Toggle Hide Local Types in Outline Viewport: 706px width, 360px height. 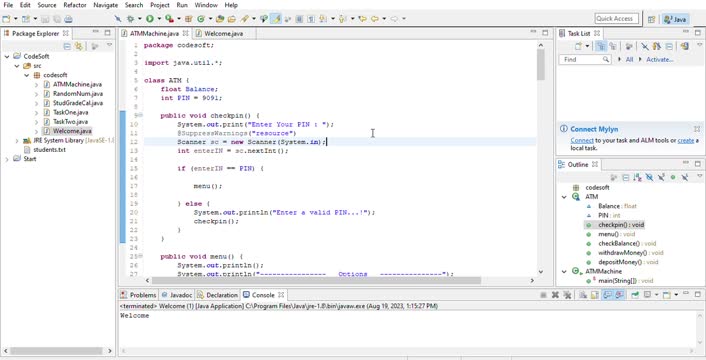pyautogui.click(x=684, y=177)
